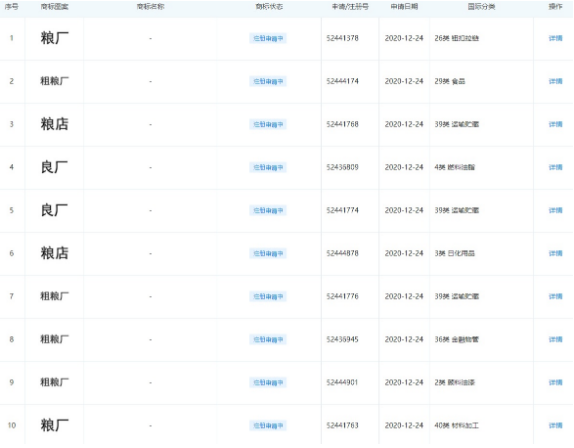Open 详情 link for row 1 (52441378)
Screen dimensions: 574x448
click(555, 38)
